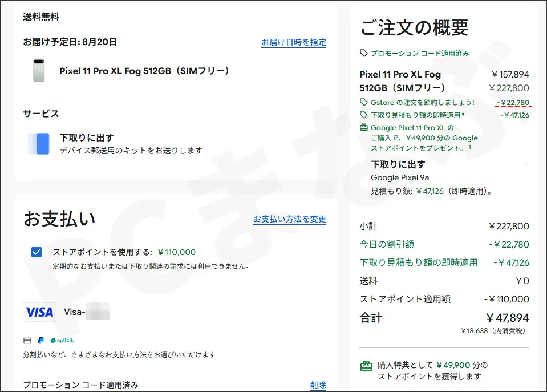Click the お届け日時を指定 link
This screenshot has height=392, width=547.
294,42
